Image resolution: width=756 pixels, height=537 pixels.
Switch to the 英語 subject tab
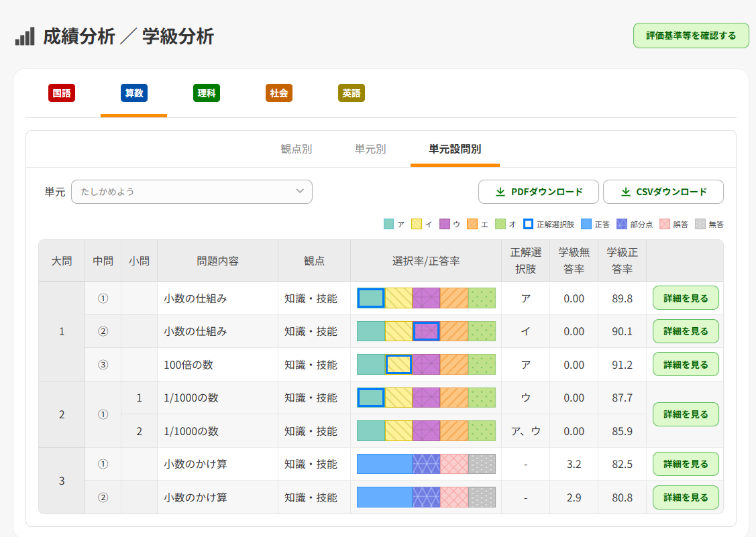pyautogui.click(x=352, y=93)
